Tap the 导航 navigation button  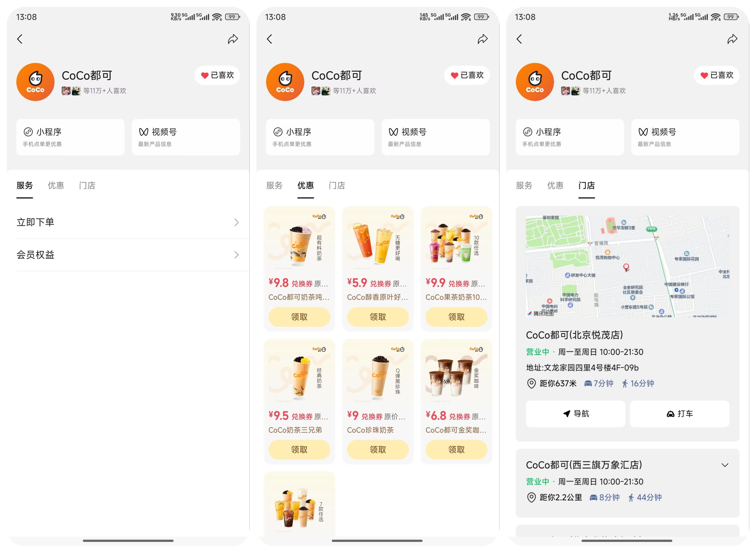(x=576, y=414)
